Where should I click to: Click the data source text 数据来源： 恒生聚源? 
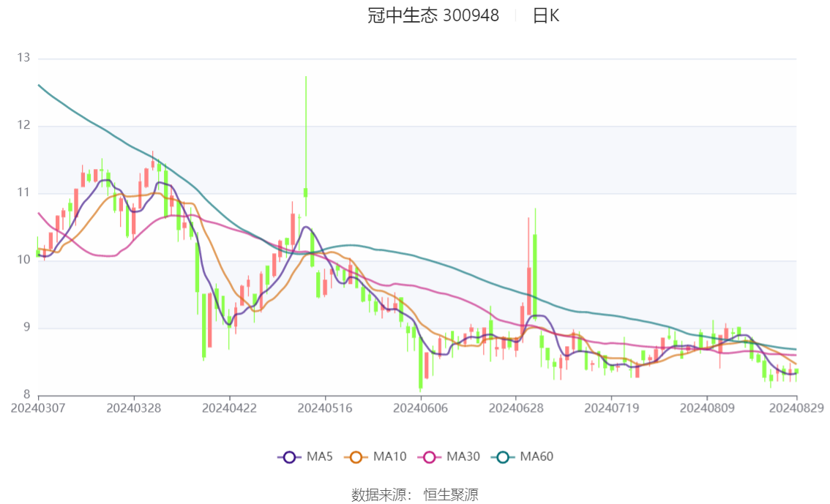pos(415,495)
